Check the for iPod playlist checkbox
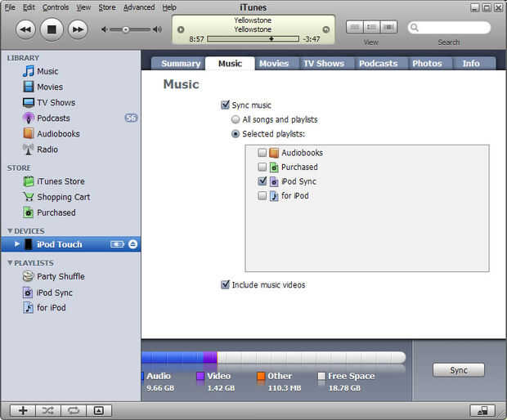Viewport: 507px width, 420px height. 262,195
